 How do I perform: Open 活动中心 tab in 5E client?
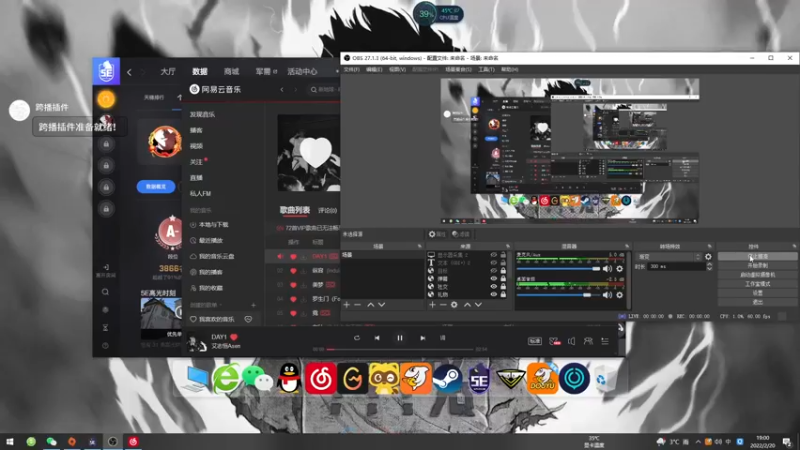(x=302, y=71)
